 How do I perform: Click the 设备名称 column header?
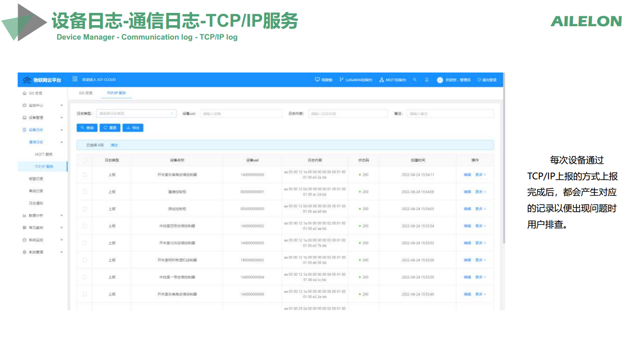(x=177, y=160)
